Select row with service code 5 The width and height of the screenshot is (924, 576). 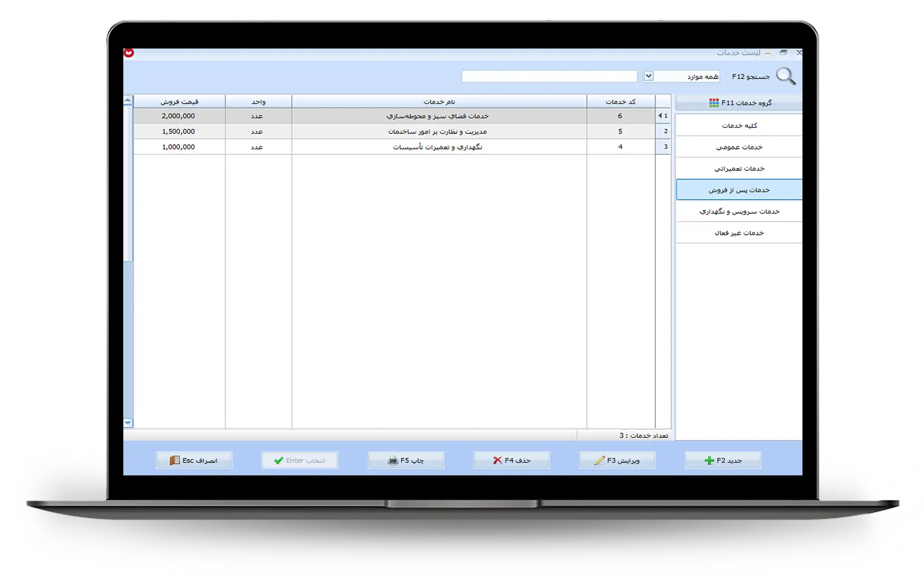point(620,131)
